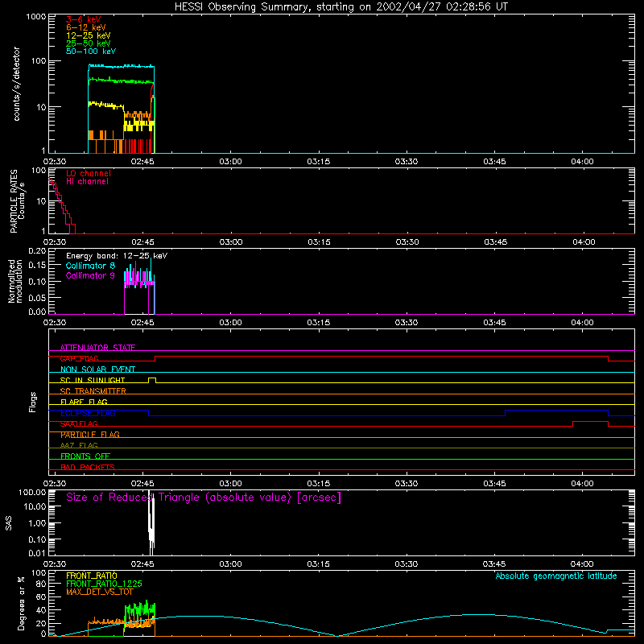Viewport: 644px width, 644px height.
Task: Click the SAA_FLAG raised segment near 04:00
Action: click(x=590, y=422)
